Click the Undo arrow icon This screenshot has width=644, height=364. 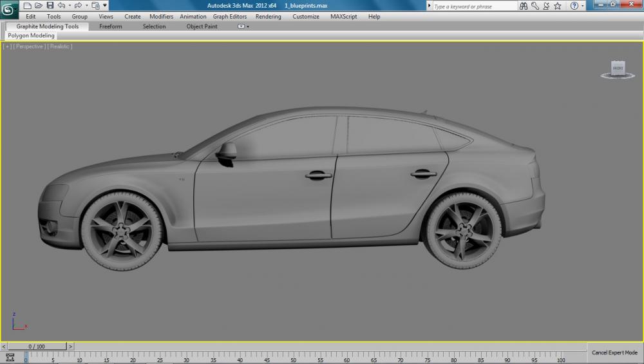(61, 6)
